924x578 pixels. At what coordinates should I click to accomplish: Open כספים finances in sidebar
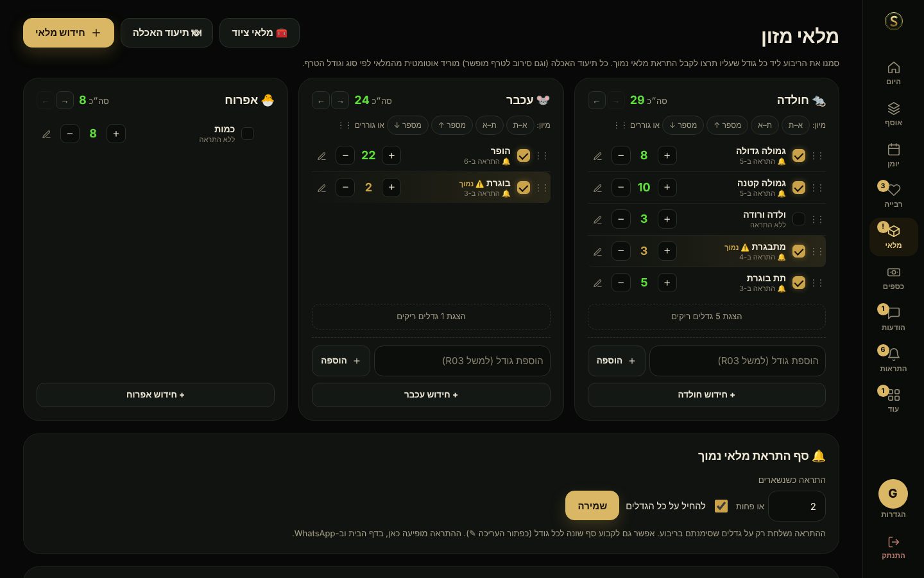893,278
